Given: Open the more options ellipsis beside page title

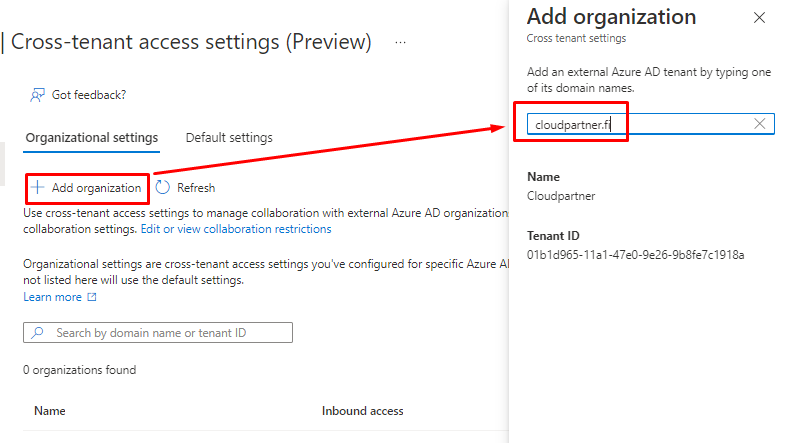Looking at the screenshot, I should [x=401, y=43].
